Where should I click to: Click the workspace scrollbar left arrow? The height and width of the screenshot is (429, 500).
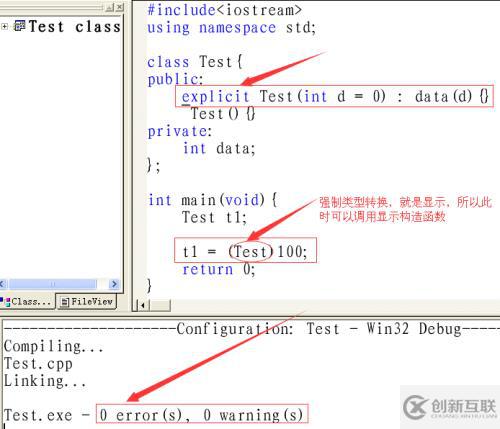click(3, 284)
